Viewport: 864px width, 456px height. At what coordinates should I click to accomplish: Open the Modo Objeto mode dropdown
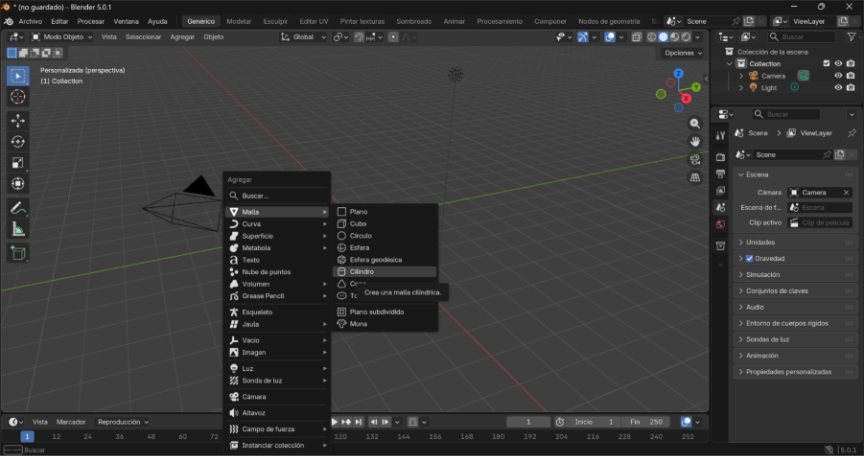coord(62,37)
